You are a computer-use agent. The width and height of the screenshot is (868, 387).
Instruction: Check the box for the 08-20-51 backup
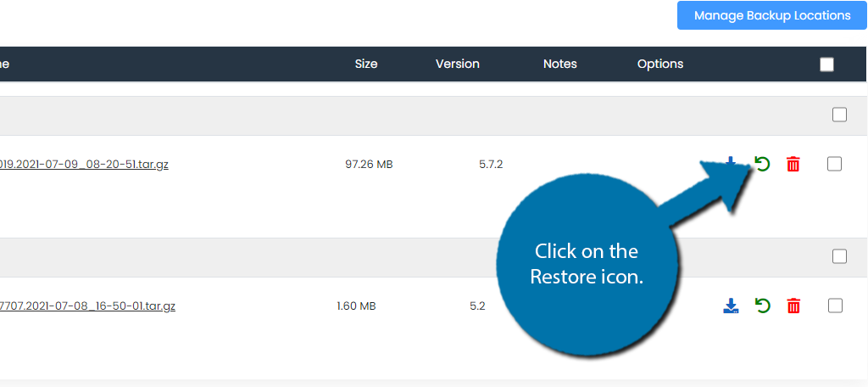[834, 164]
